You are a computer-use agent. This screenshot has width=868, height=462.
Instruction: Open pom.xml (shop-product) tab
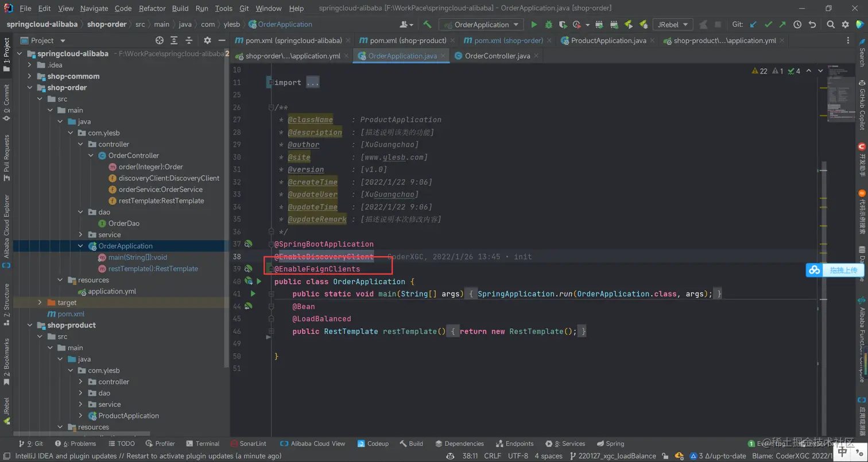(408, 40)
